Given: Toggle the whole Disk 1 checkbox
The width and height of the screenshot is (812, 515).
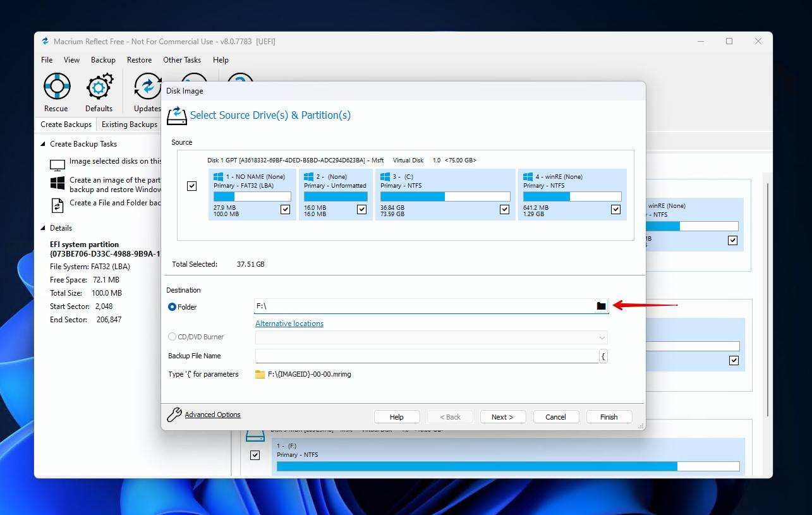Looking at the screenshot, I should [192, 186].
